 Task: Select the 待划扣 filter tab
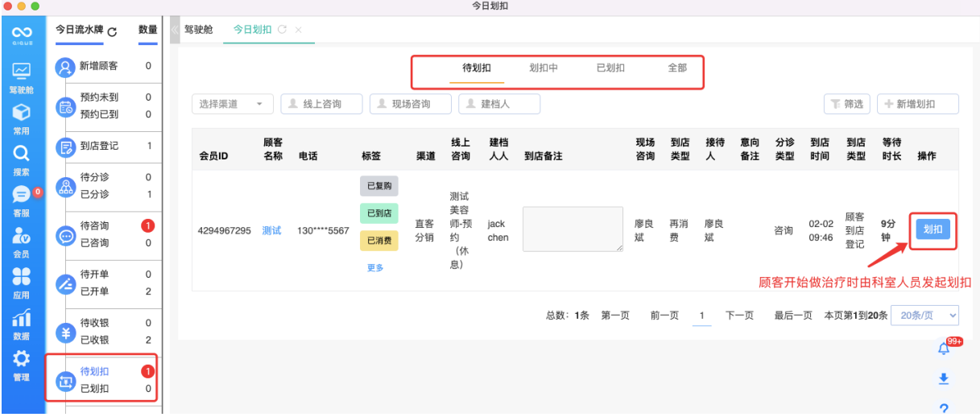tap(477, 68)
